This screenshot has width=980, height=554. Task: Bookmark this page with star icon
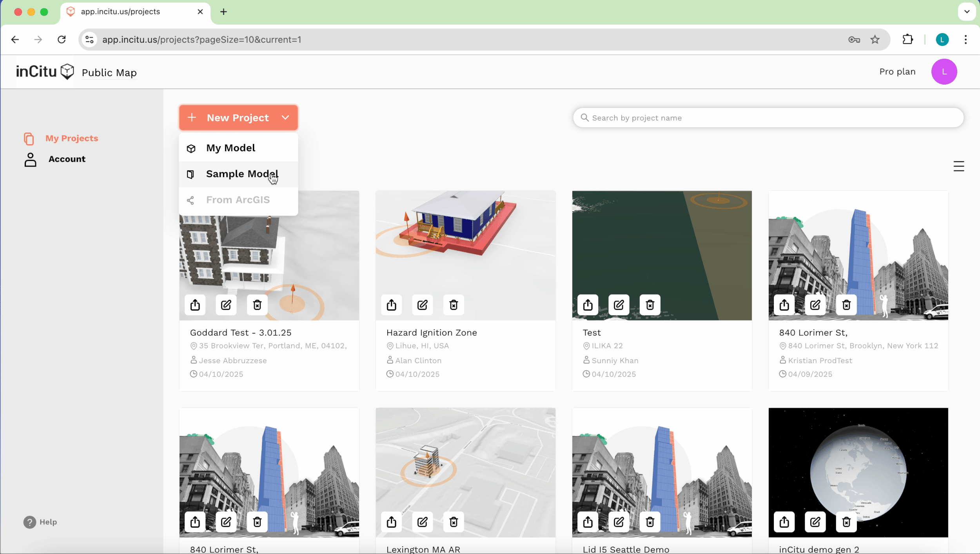click(875, 40)
